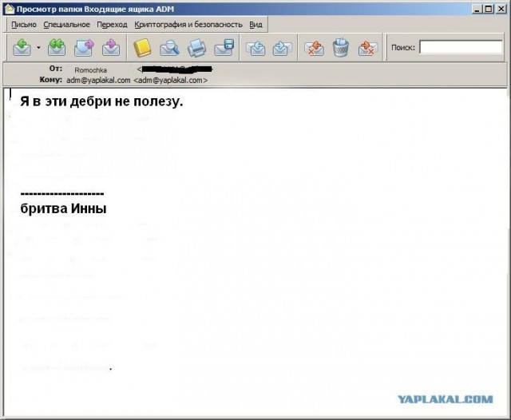Open the Письмо menu

click(24, 25)
